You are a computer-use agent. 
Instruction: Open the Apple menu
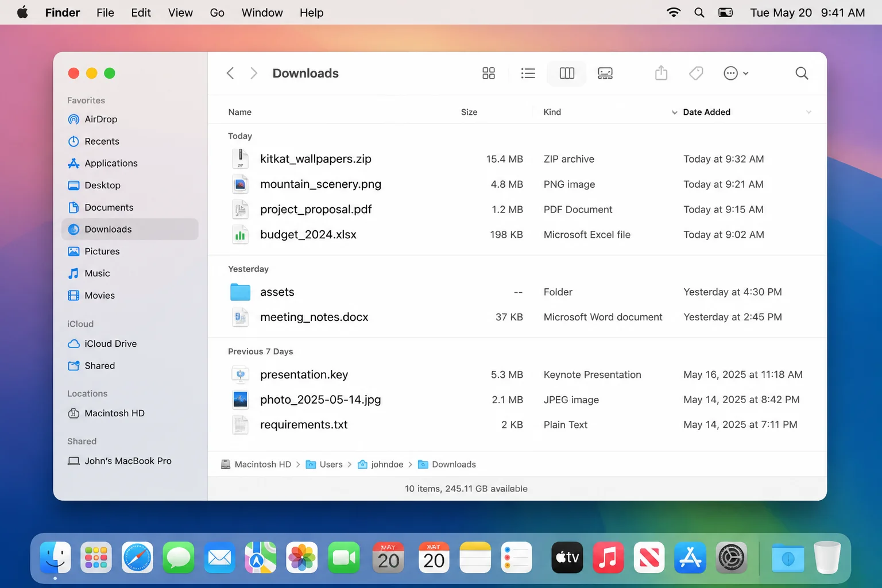point(22,12)
